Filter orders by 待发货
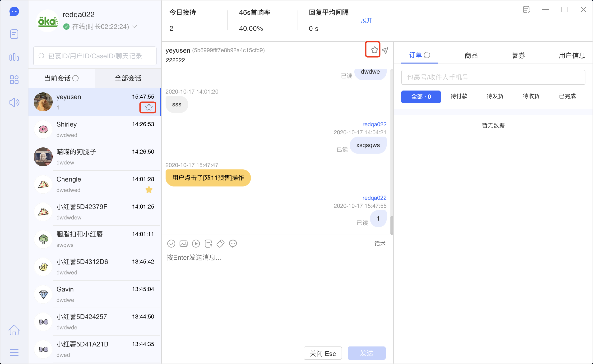This screenshot has width=593, height=364. point(495,96)
